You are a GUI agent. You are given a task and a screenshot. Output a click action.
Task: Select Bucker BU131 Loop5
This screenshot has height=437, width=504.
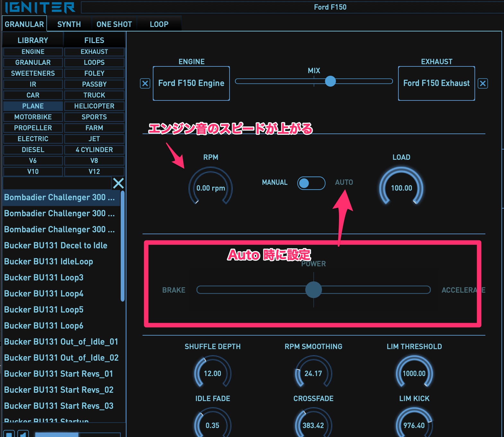[x=61, y=310]
